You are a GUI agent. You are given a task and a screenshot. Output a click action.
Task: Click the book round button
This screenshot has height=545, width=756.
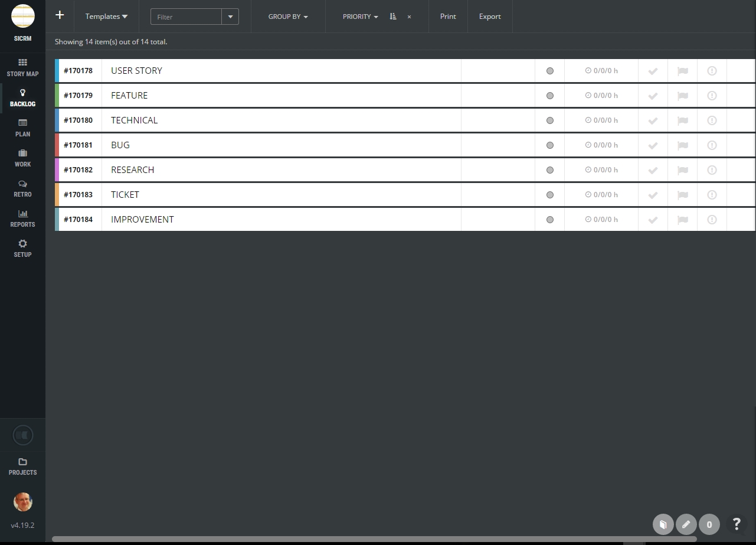click(x=663, y=524)
